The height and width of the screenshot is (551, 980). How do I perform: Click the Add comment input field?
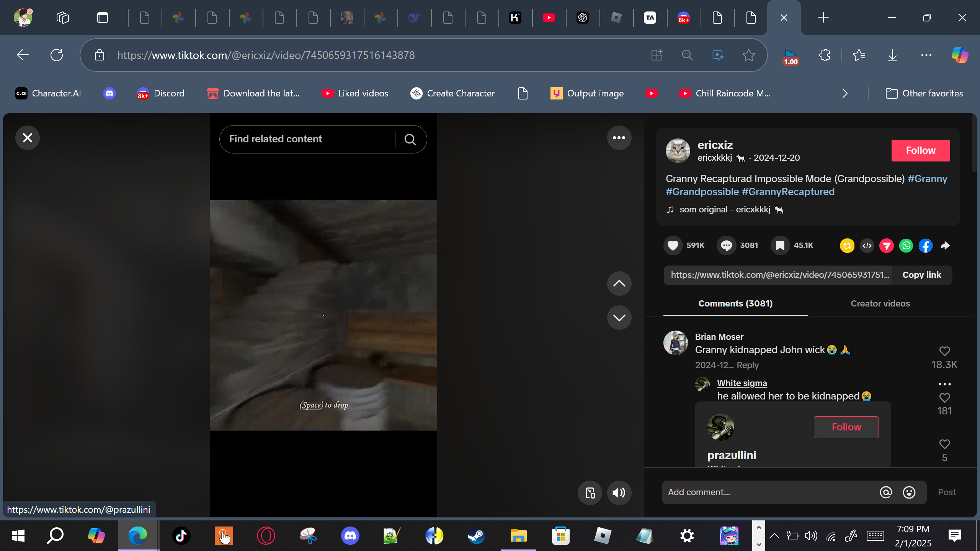click(769, 492)
